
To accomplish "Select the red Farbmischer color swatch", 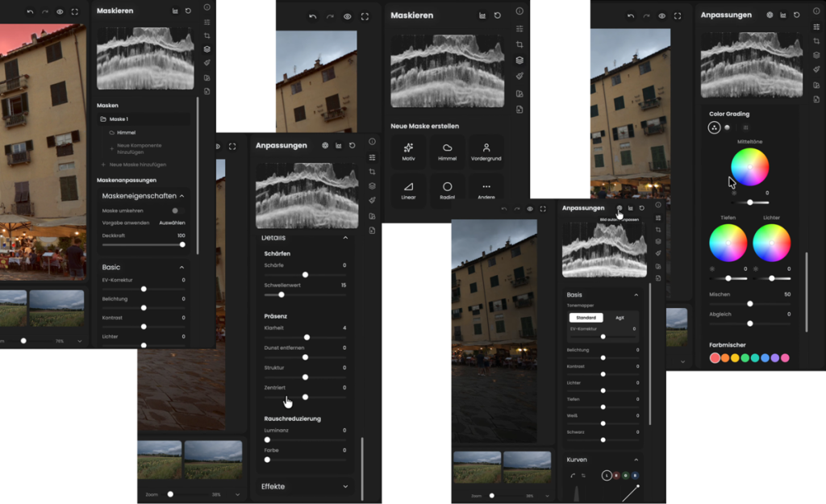I will (715, 358).
